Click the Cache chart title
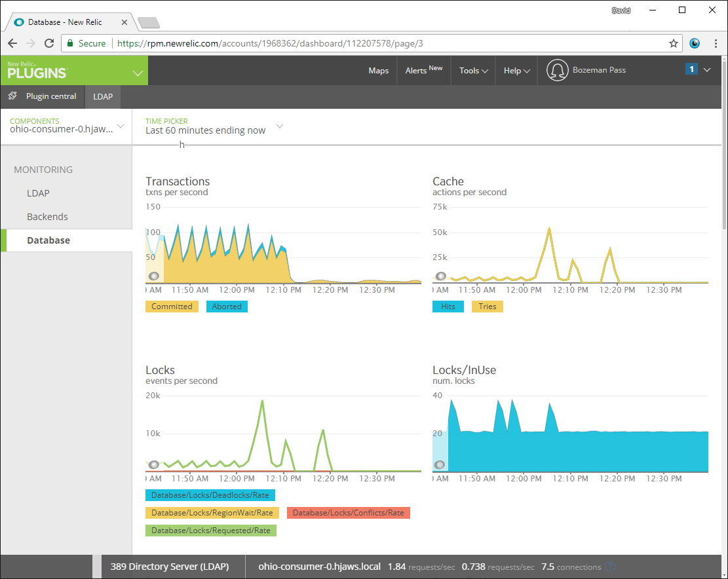This screenshot has height=579, width=728. [x=448, y=181]
